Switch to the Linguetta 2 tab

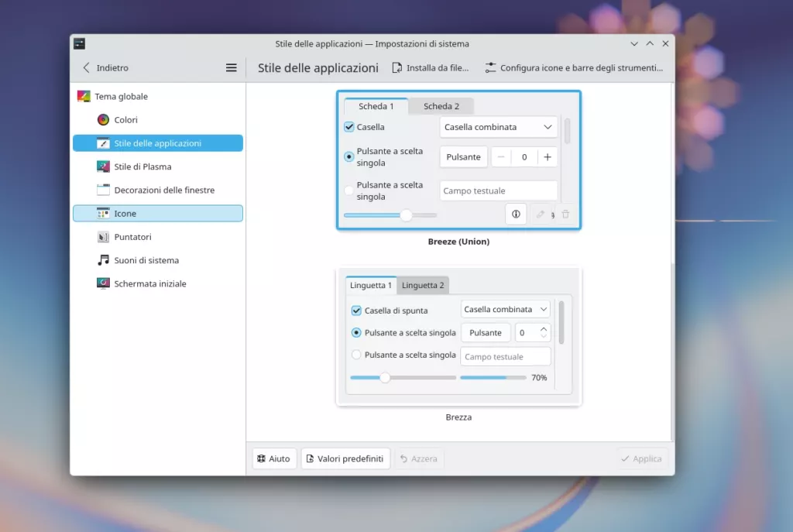pos(423,285)
